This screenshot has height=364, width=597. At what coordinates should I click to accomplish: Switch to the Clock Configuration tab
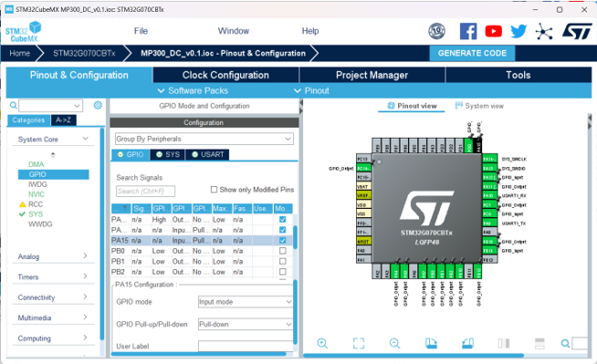coord(225,75)
